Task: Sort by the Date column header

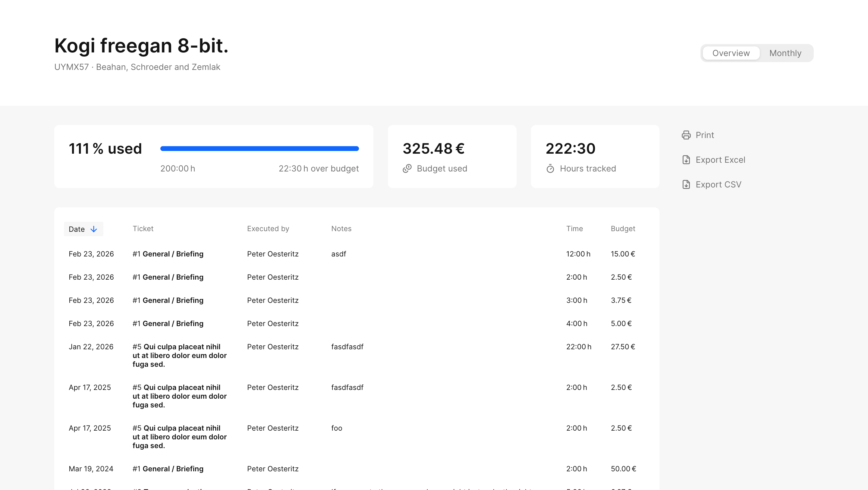Action: [83, 229]
